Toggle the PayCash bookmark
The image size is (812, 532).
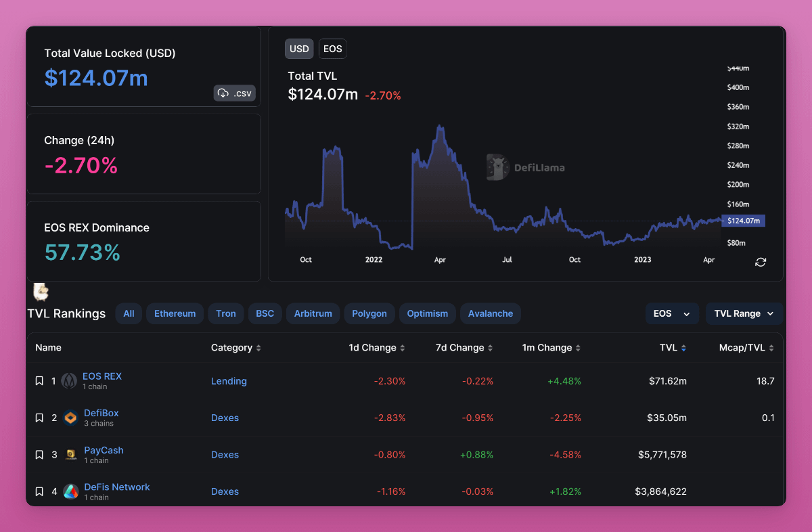tap(39, 455)
